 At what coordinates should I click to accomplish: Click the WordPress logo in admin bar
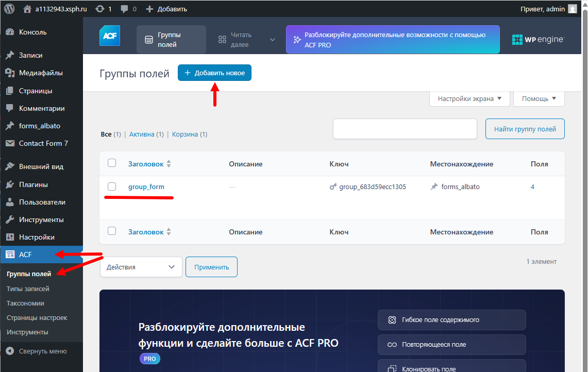click(x=9, y=9)
